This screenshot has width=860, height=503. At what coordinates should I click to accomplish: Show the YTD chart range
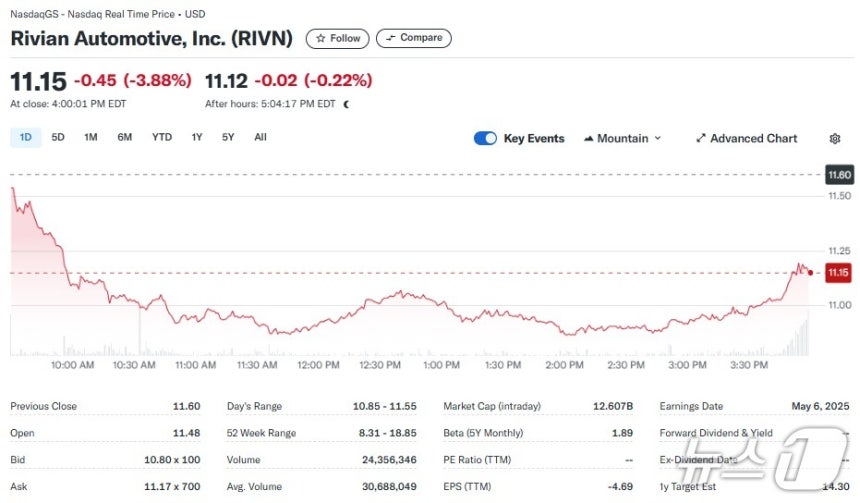click(x=162, y=137)
